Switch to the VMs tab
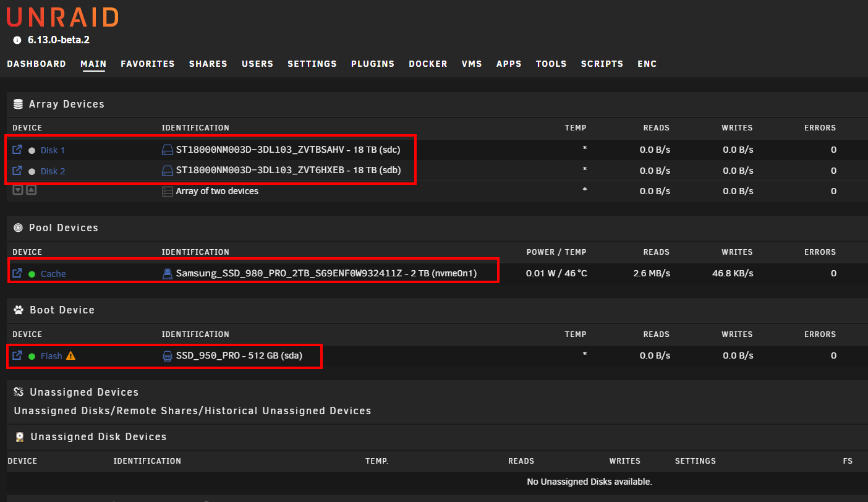 pyautogui.click(x=472, y=64)
